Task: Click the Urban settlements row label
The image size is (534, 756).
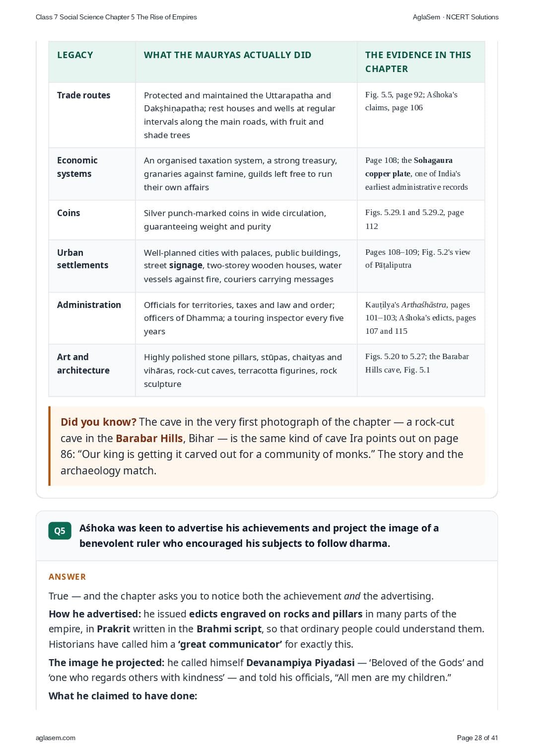Action: click(82, 259)
